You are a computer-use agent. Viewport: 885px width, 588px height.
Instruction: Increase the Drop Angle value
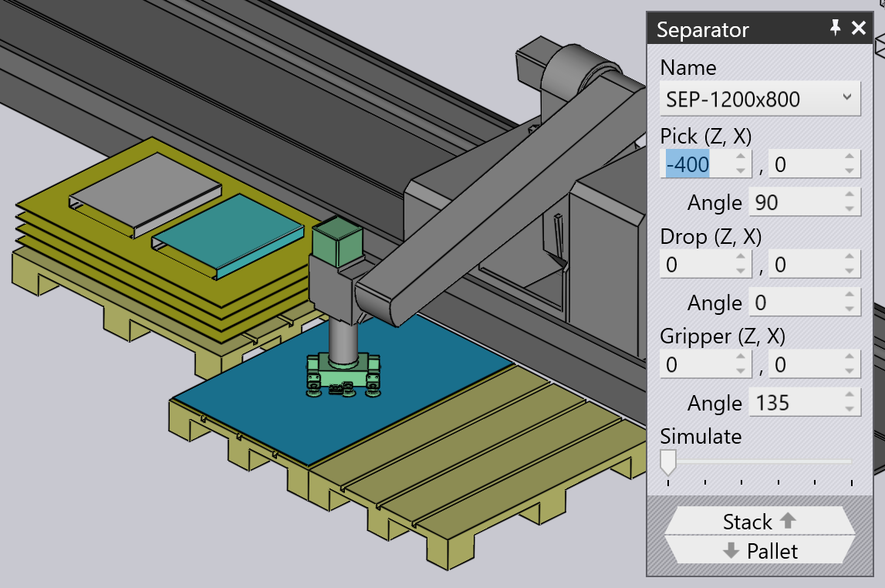(850, 295)
